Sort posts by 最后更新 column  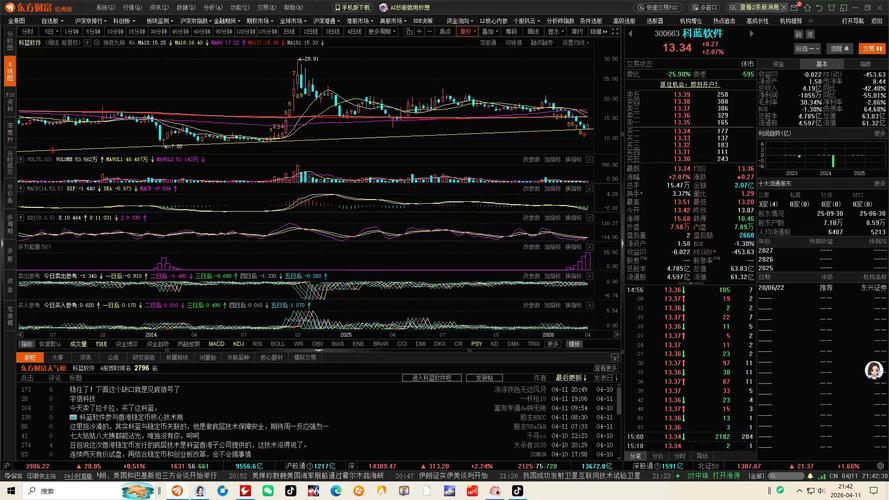570,378
